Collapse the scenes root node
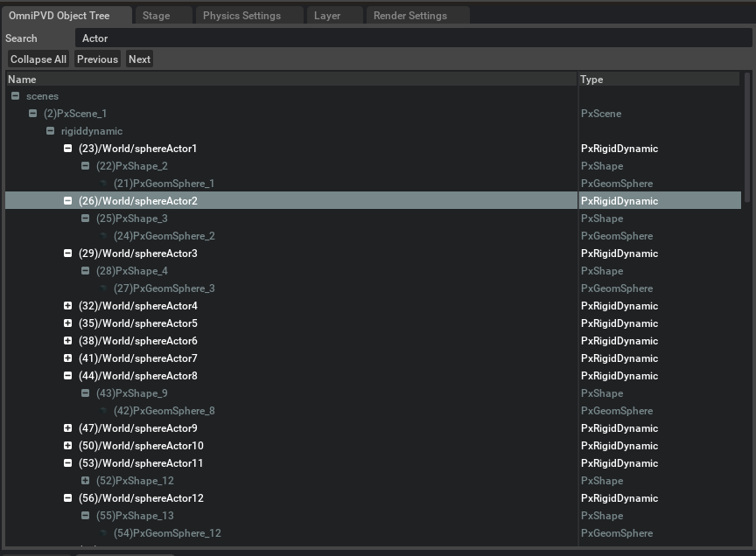 [15, 96]
